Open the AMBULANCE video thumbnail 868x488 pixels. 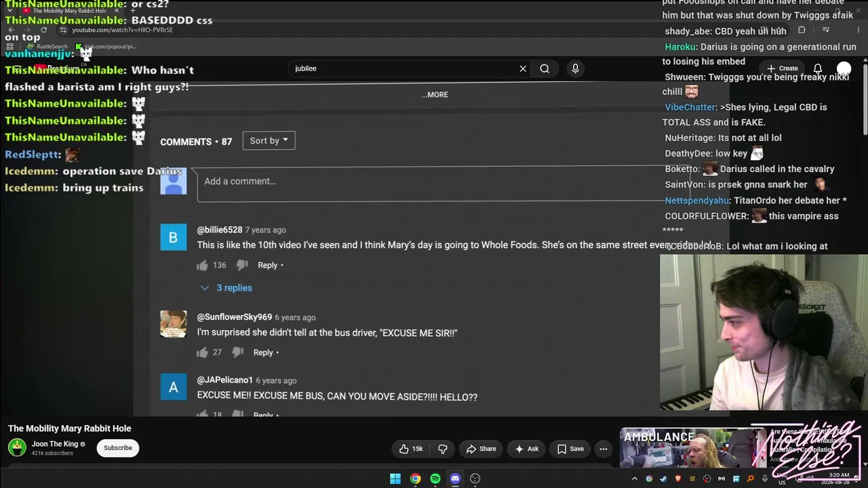click(x=692, y=448)
